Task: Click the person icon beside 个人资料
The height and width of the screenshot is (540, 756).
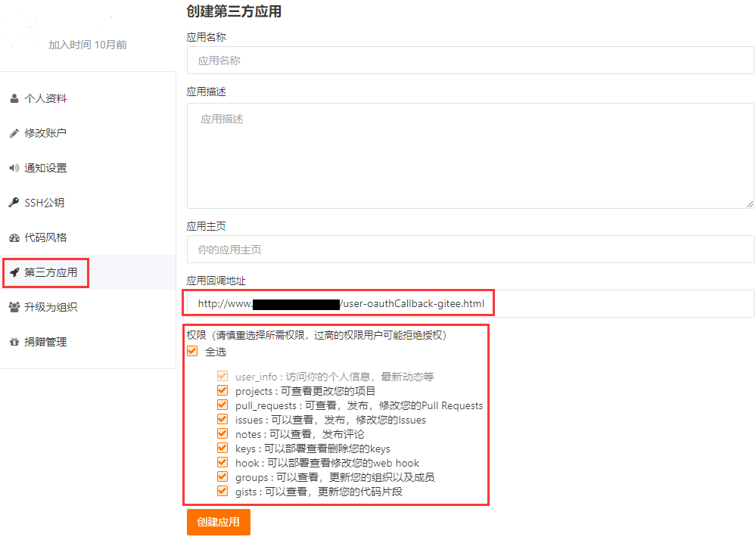Action: tap(14, 98)
